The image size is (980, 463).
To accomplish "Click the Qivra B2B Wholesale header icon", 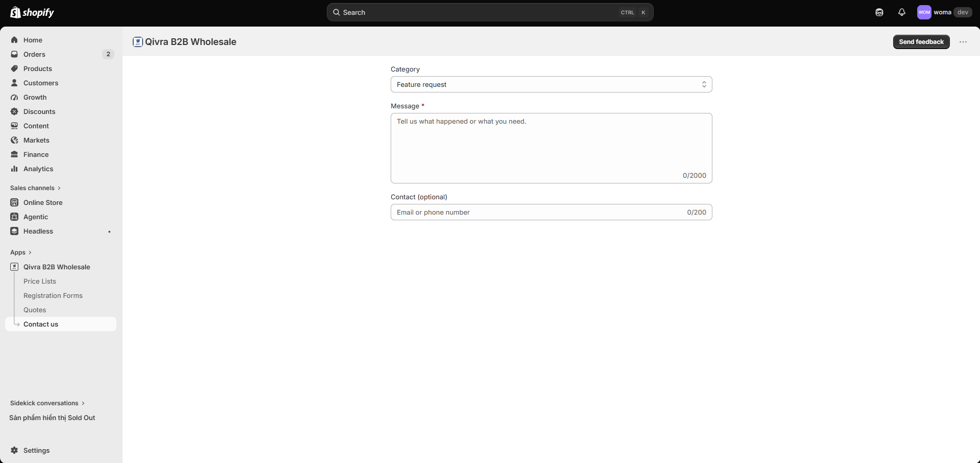I will (x=138, y=42).
